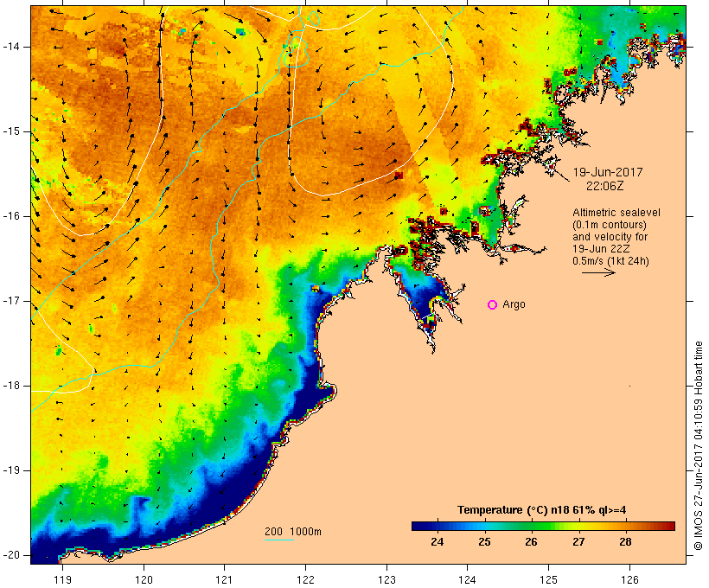Click the green section of colorbar near 26
This screenshot has width=709, height=588.
tap(531, 526)
